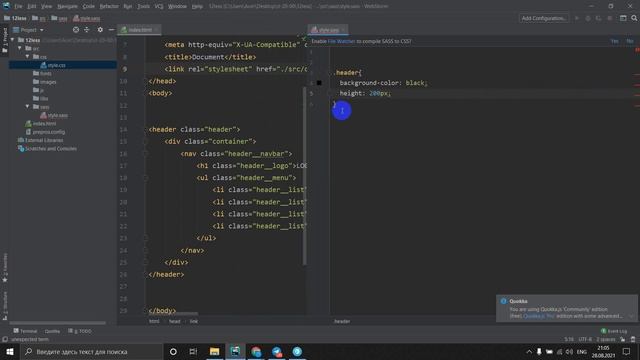The image size is (640, 360).
Task: Click Add Configuration button
Action: 544,18
